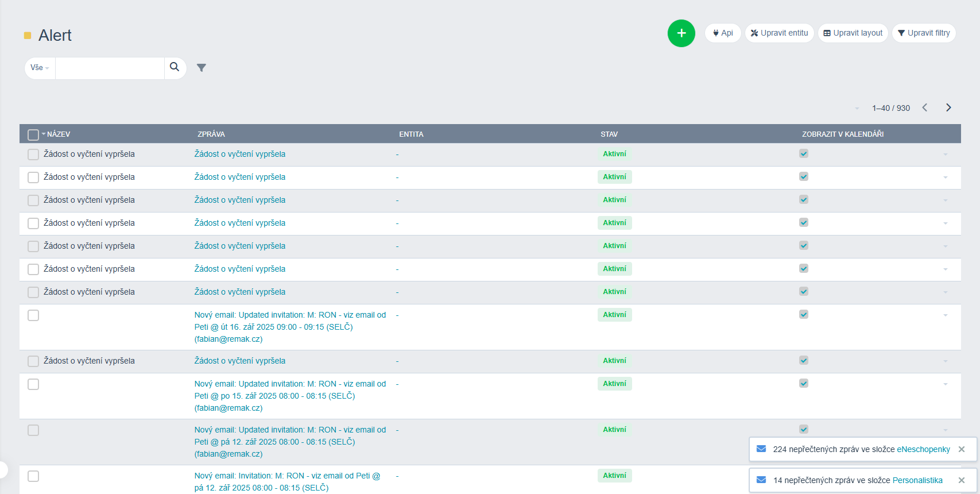Close the Personalistika unread messages notification
The height and width of the screenshot is (494, 980).
coord(962,480)
